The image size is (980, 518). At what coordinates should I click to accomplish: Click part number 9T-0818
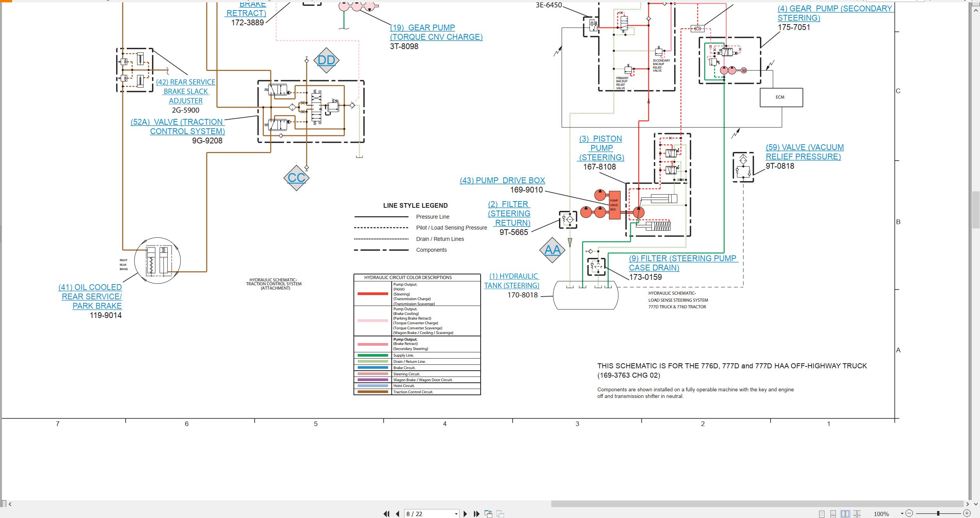click(x=780, y=166)
